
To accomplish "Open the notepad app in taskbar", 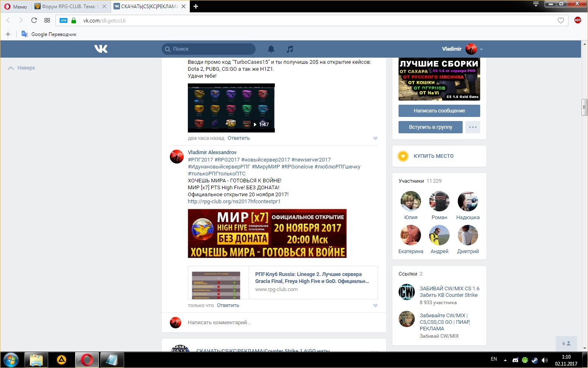I will 112,360.
